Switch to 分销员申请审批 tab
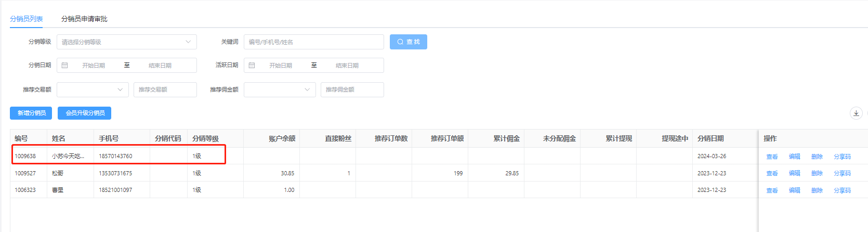 pyautogui.click(x=84, y=19)
